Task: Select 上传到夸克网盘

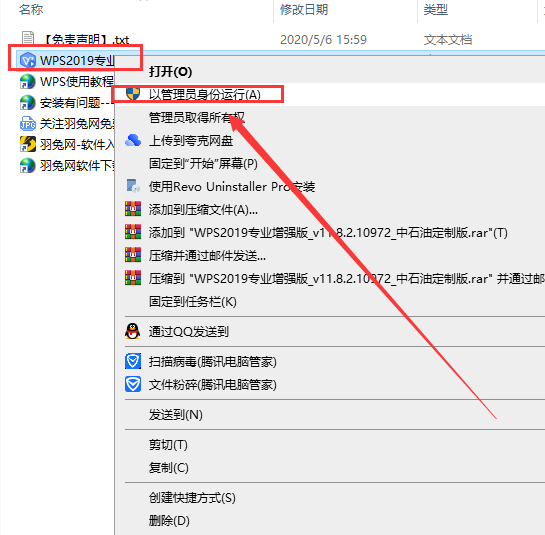Action: click(x=191, y=140)
